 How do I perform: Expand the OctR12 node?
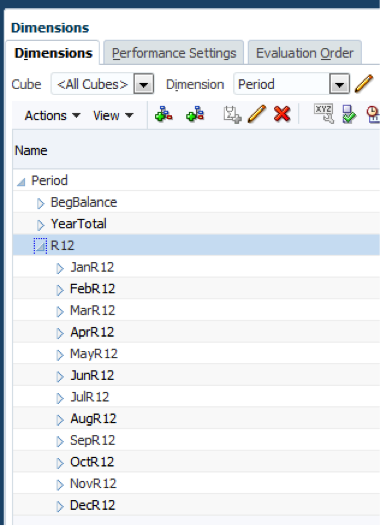click(60, 463)
